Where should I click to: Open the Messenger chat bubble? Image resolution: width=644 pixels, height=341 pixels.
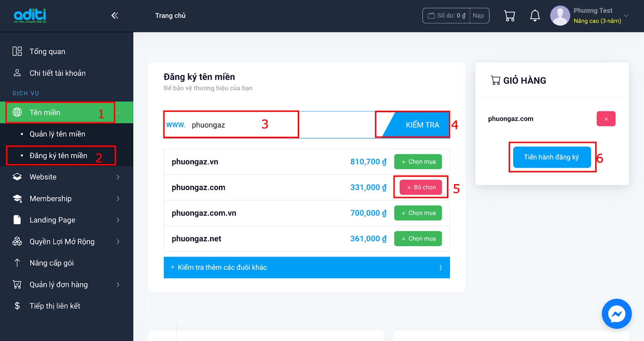coord(616,314)
